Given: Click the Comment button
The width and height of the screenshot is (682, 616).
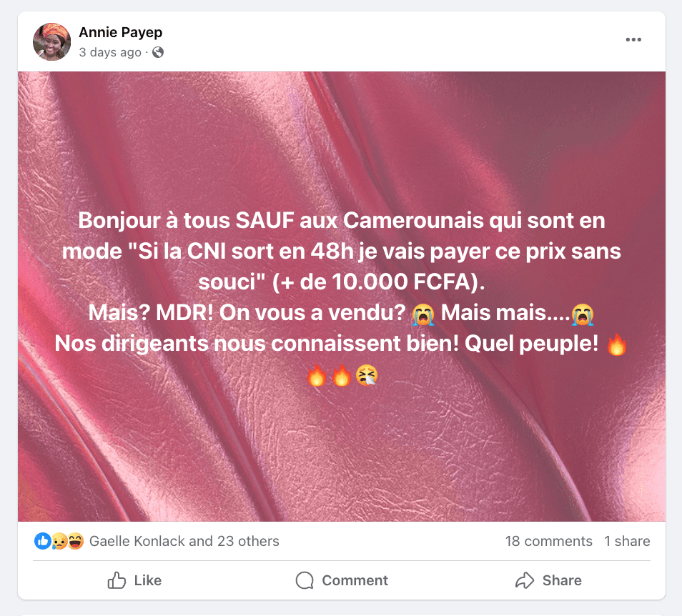Looking at the screenshot, I should 342,580.
